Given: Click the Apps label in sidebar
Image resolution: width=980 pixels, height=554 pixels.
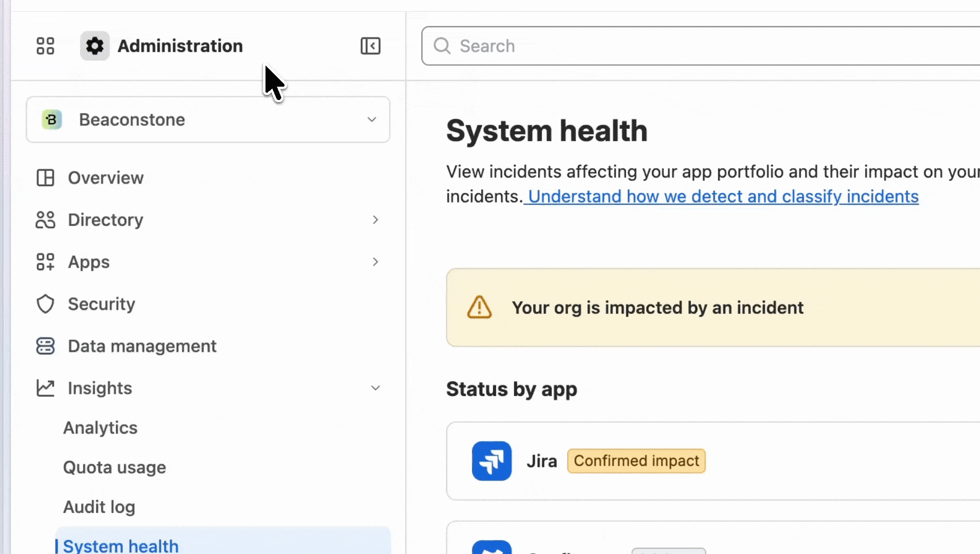Looking at the screenshot, I should pos(89,262).
